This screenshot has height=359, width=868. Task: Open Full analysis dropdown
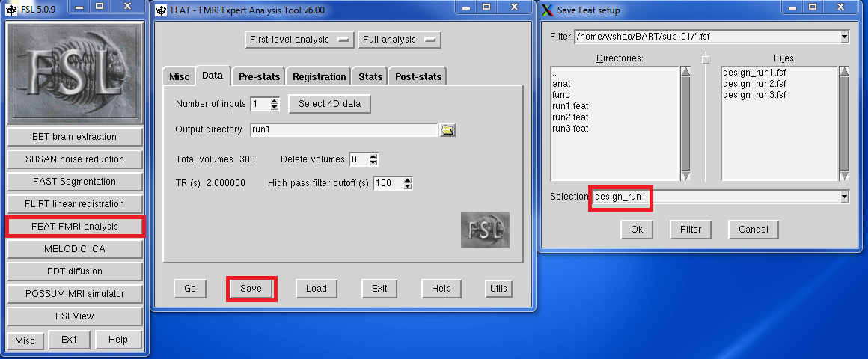(400, 40)
